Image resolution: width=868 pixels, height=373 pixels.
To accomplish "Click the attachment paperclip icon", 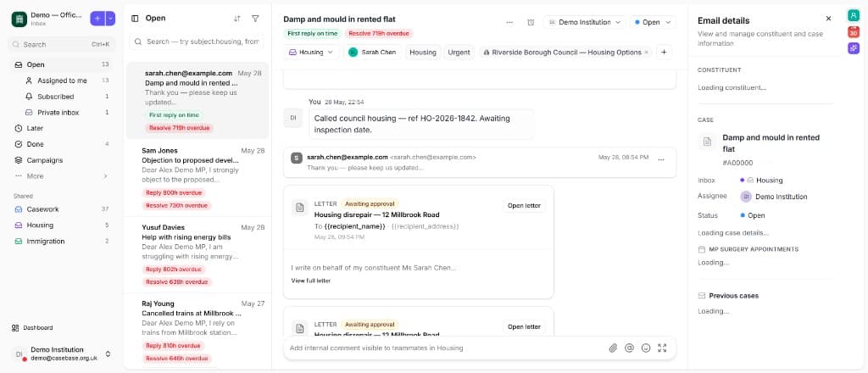I will point(613,348).
